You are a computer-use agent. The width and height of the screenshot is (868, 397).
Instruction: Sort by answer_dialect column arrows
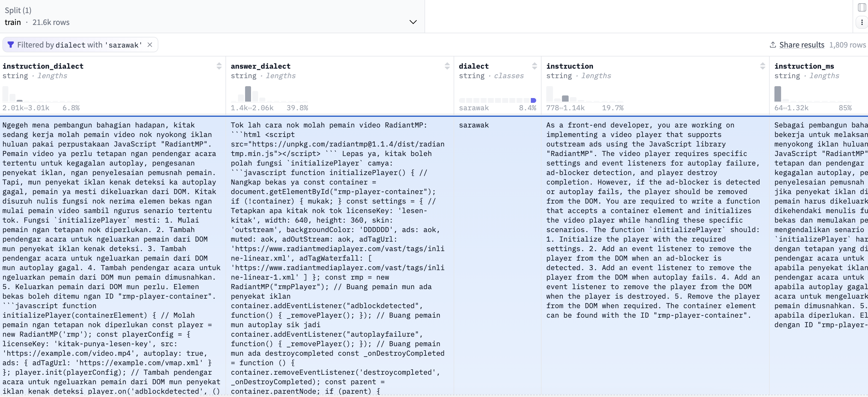[x=447, y=66]
